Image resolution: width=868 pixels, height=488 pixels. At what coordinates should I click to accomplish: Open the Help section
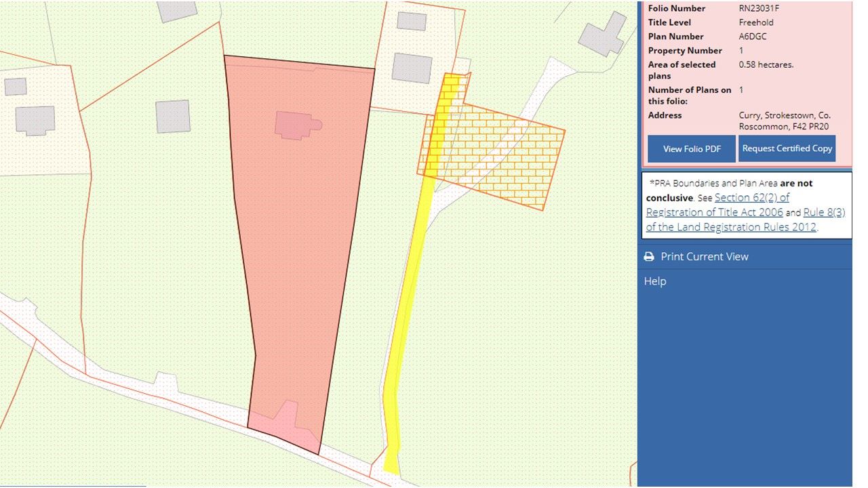tap(655, 281)
